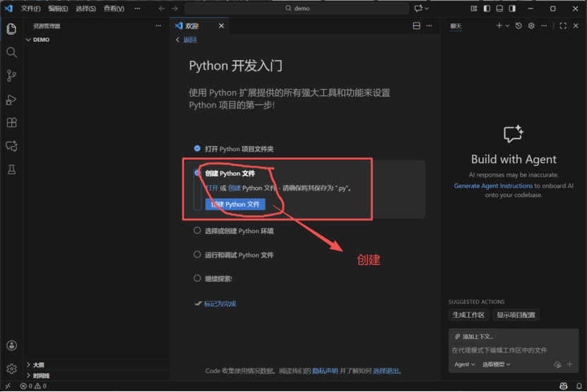The image size is (587, 392).
Task: Open chat panel more actions ellipsis
Action: click(544, 26)
